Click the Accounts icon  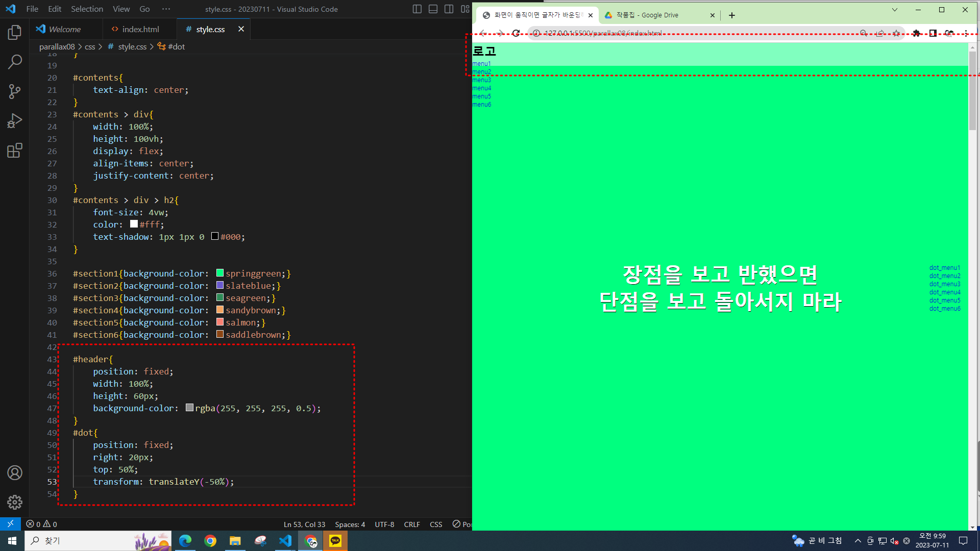pyautogui.click(x=15, y=473)
